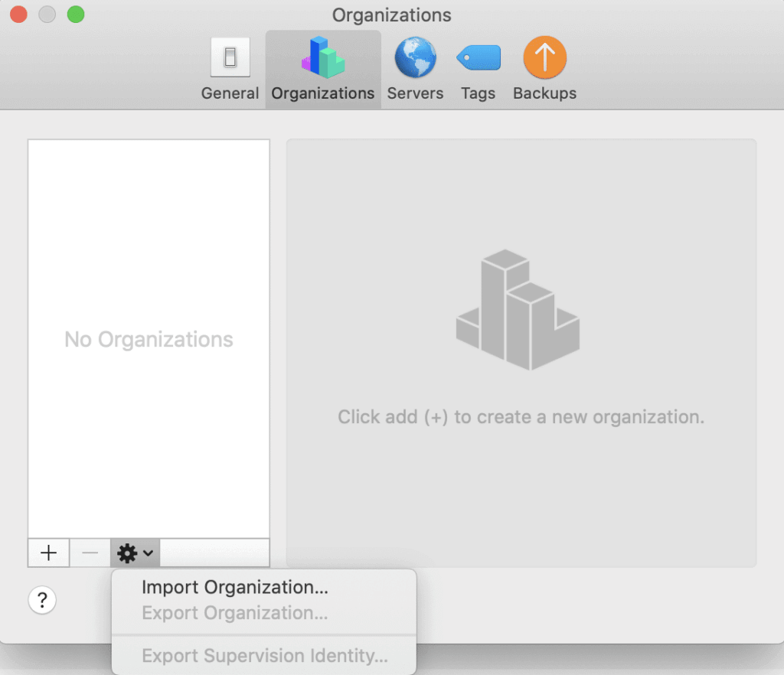Switch to the Servers pane

coord(415,69)
